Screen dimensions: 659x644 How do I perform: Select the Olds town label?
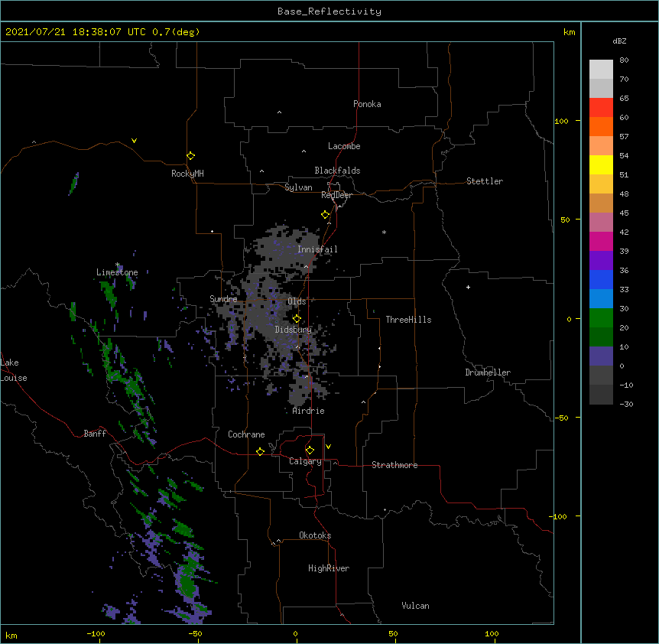coord(297,301)
